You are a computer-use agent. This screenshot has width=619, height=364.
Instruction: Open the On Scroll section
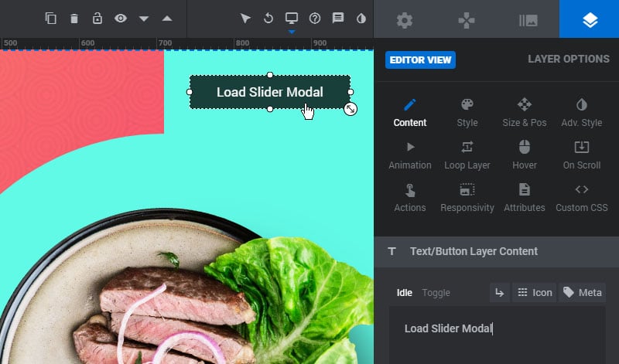(582, 156)
